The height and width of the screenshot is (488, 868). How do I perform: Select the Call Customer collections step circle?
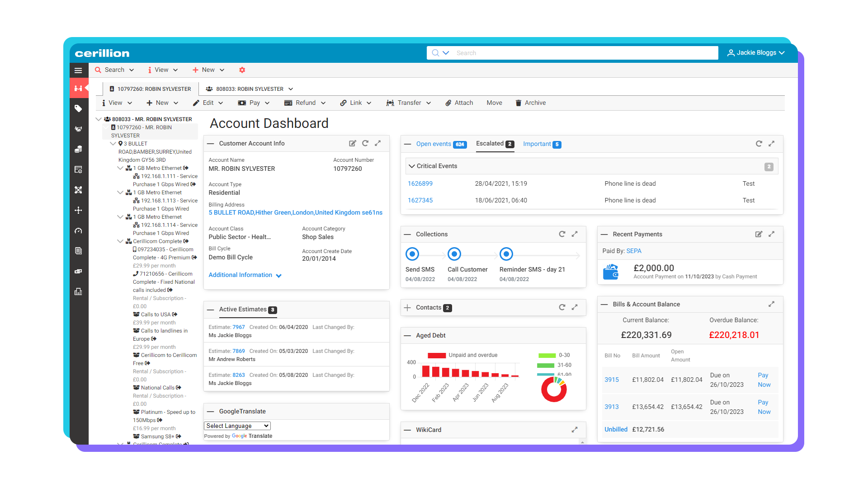[455, 253]
